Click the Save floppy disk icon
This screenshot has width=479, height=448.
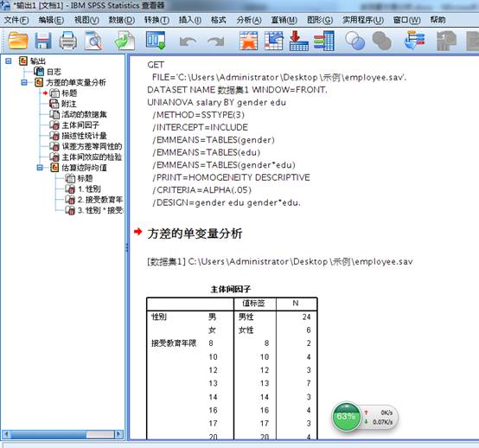coord(43,41)
